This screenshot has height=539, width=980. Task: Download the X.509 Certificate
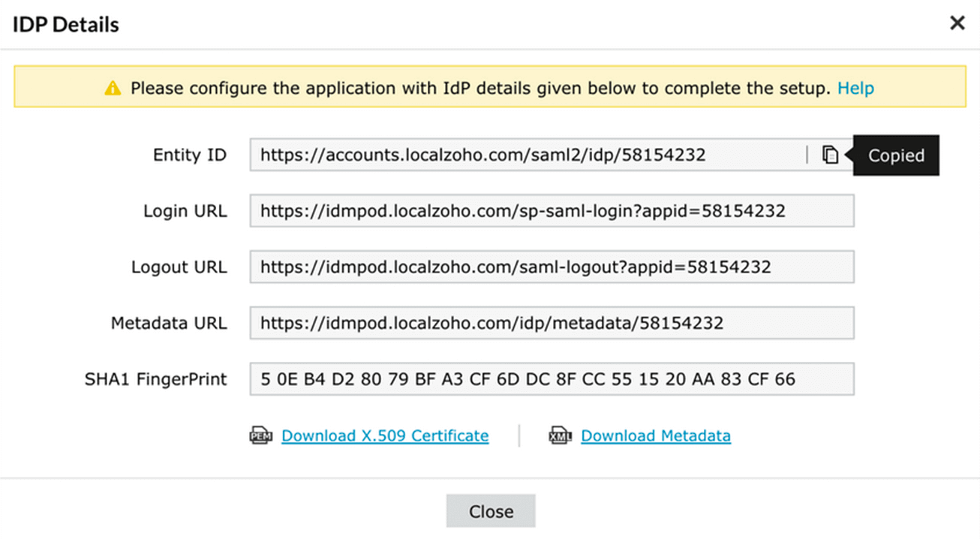[385, 435]
